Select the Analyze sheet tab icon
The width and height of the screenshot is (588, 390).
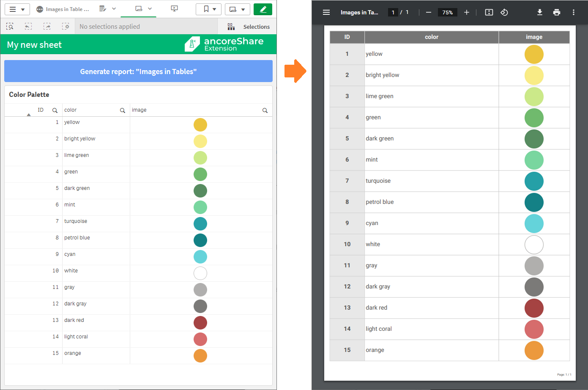(x=139, y=9)
